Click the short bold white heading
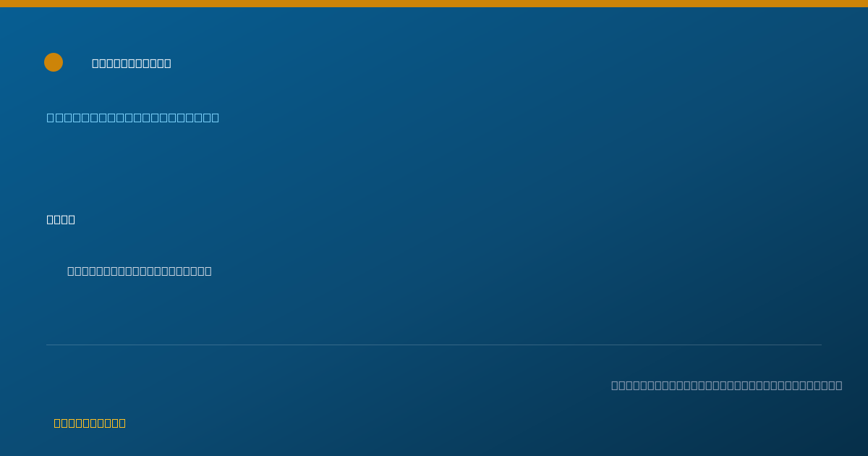868x456 pixels. point(61,219)
